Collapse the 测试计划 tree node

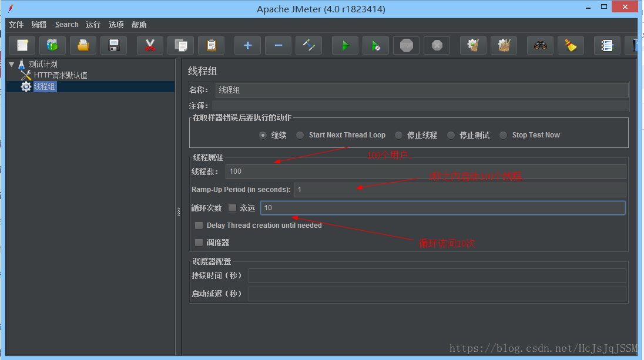tap(12, 64)
